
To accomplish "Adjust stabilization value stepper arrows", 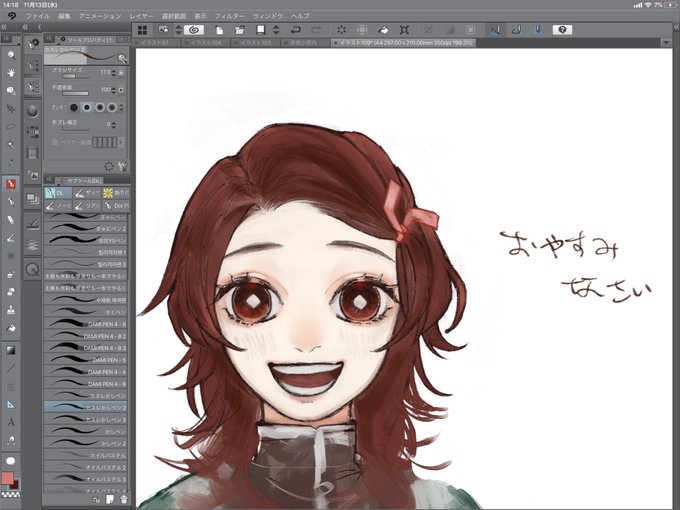I will [114, 125].
